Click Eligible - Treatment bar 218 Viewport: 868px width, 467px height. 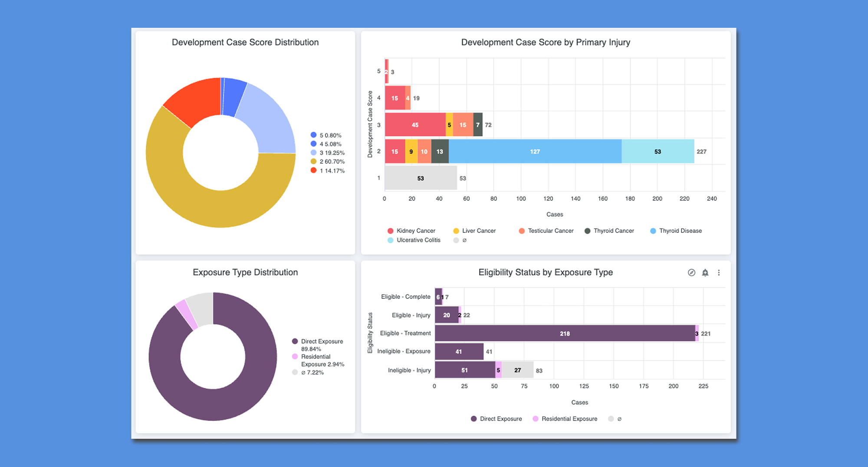[565, 334]
